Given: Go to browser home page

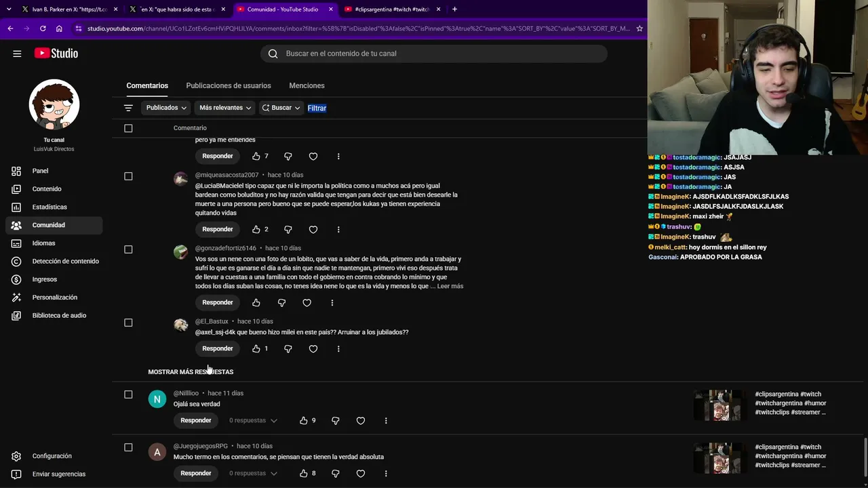Looking at the screenshot, I should click(x=59, y=28).
